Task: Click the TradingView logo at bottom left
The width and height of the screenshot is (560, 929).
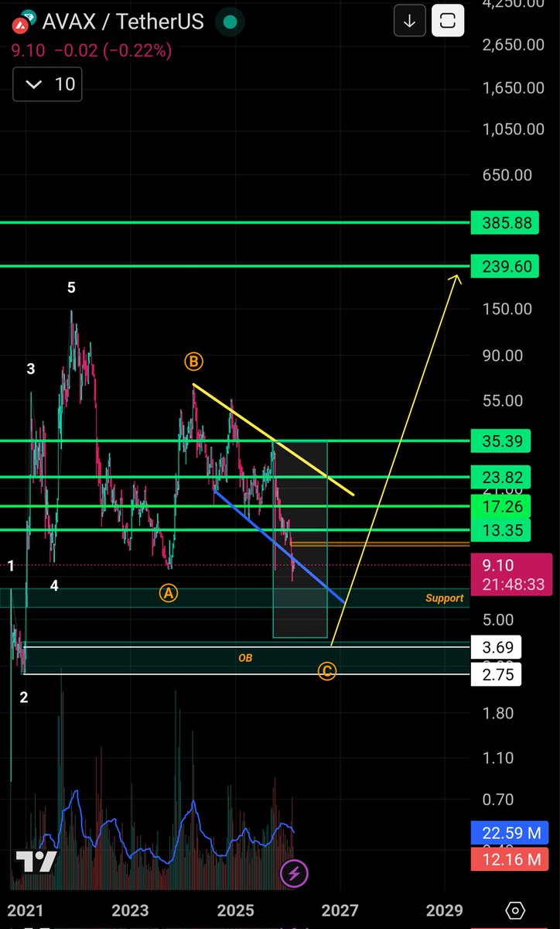Action: tap(36, 862)
